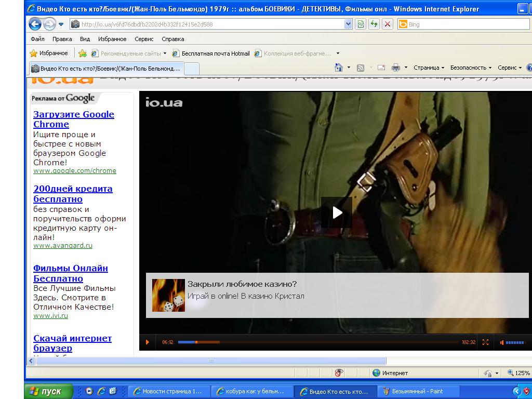Image resolution: width=532 pixels, height=399 pixels.
Task: Open the Безопасность command bar menu
Action: pos(471,68)
